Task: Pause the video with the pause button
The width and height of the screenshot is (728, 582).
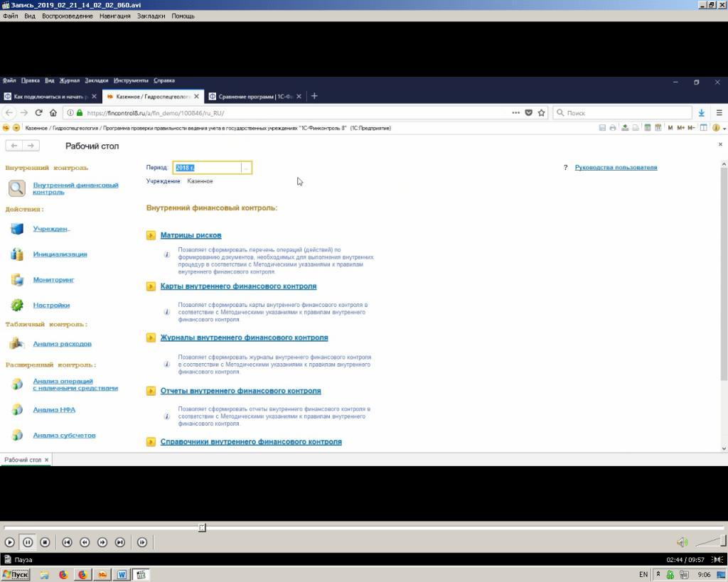Action: pyautogui.click(x=27, y=542)
